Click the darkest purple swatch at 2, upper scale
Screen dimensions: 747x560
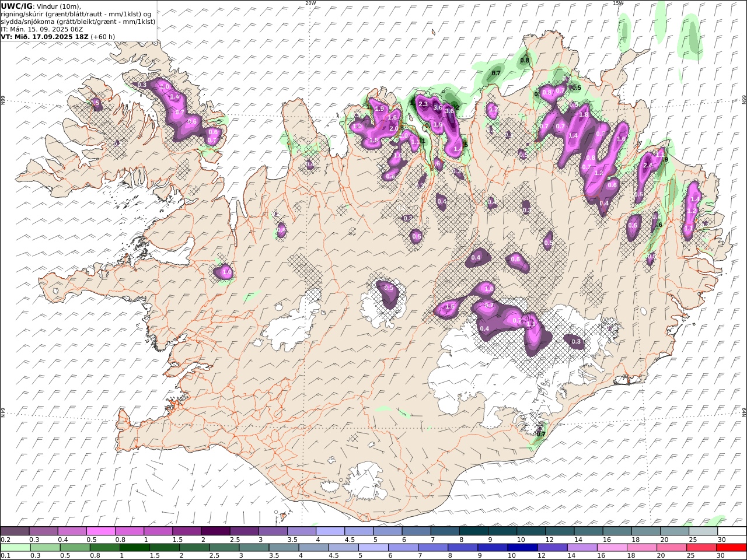point(215,531)
